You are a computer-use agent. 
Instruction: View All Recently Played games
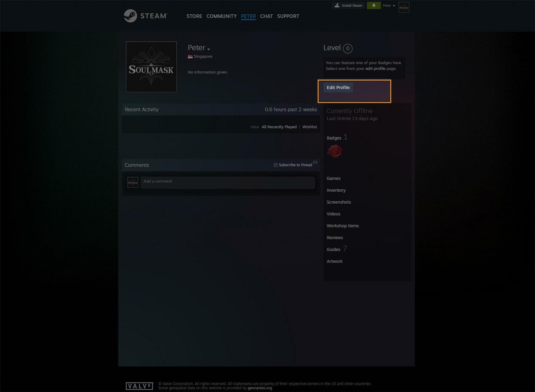pyautogui.click(x=279, y=127)
